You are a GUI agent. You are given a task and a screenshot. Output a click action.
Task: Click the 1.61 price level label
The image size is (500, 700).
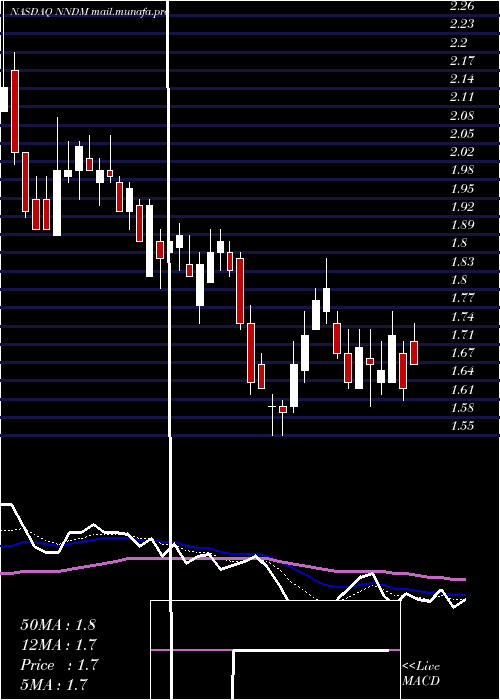pos(462,389)
